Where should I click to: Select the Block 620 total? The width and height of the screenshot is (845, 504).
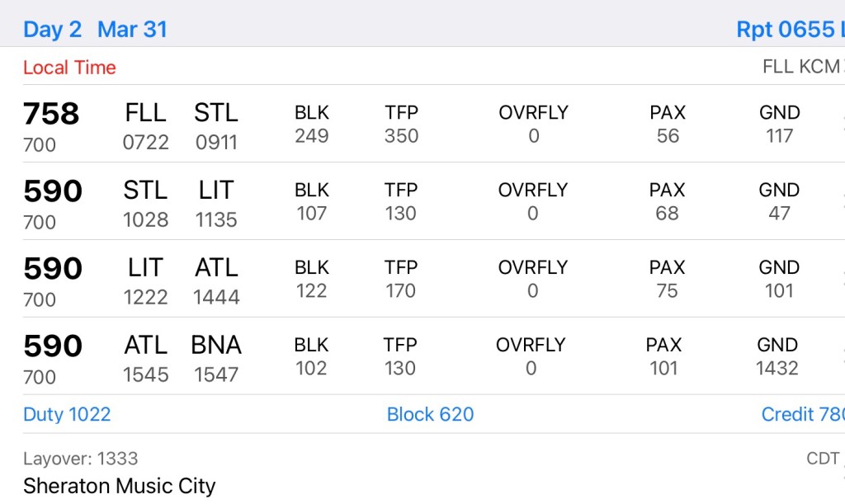(430, 414)
